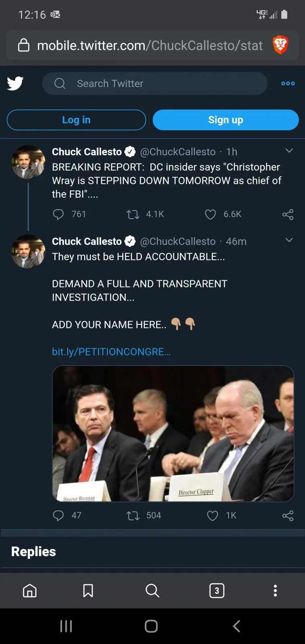Screen dimensions: 305x644
Task: Like the HELD ACCOUNTABLE tweet
Action: 212,516
